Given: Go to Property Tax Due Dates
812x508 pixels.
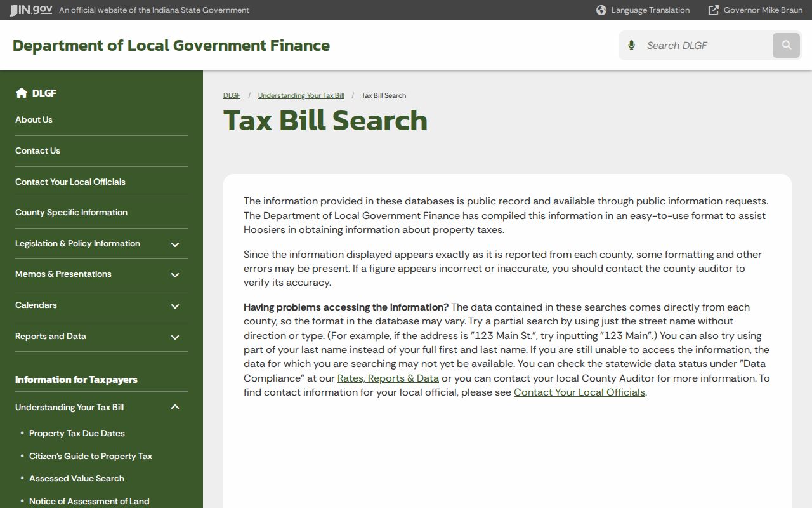Looking at the screenshot, I should [77, 433].
